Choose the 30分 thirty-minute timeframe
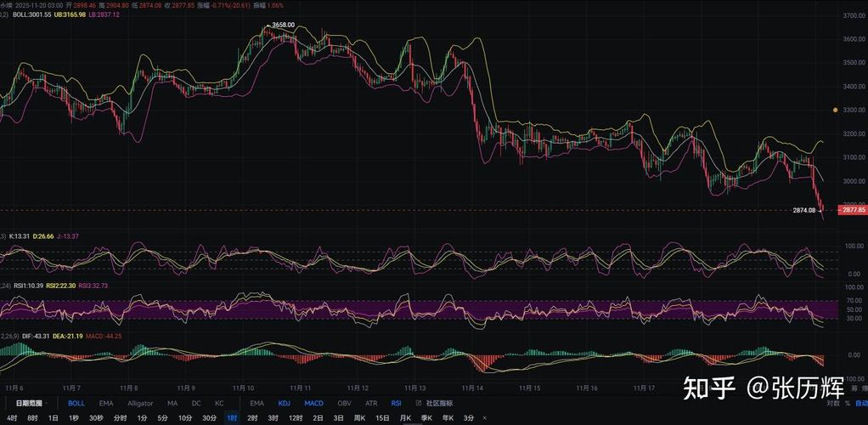This screenshot has width=868, height=425. 209,418
